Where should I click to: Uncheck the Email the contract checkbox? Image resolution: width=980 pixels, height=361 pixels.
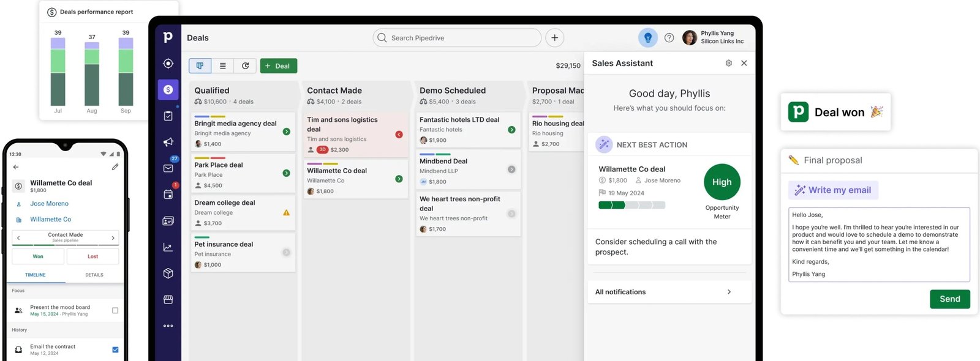[115, 350]
